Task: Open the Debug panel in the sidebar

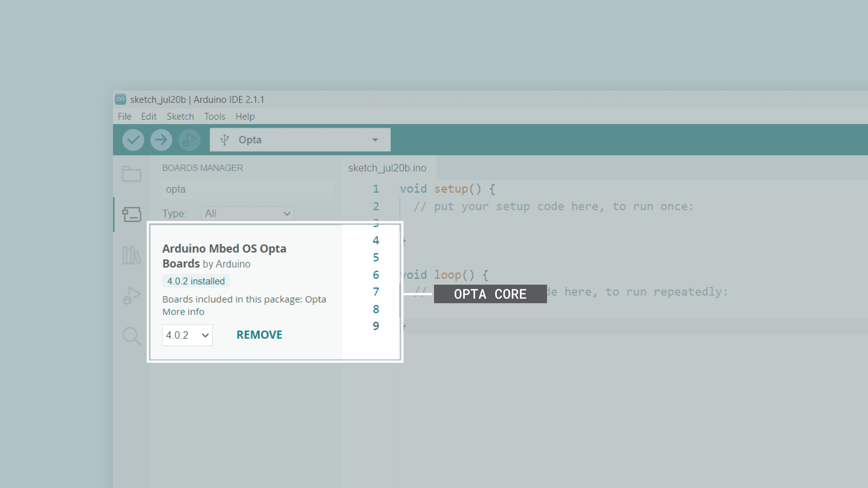Action: click(131, 295)
